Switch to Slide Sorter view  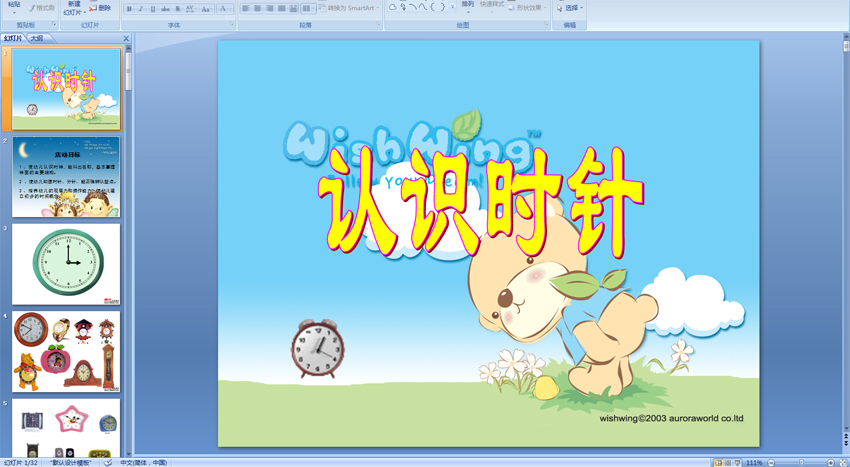tap(728, 463)
